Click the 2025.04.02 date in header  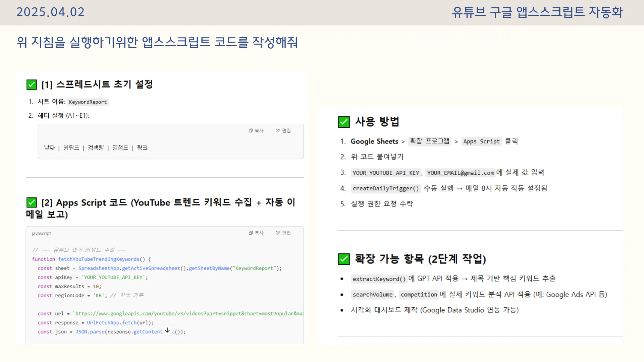pyautogui.click(x=50, y=12)
